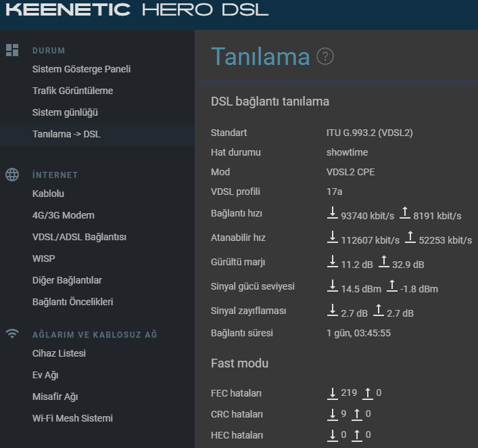Viewport: 478px width, 448px height.
Task: Open the Kablolu connection settings
Action: click(x=48, y=194)
